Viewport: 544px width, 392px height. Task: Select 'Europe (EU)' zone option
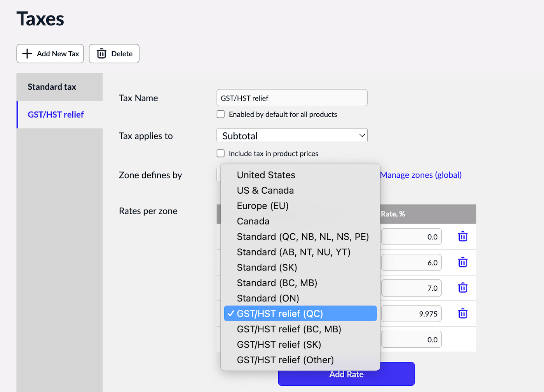[263, 206]
